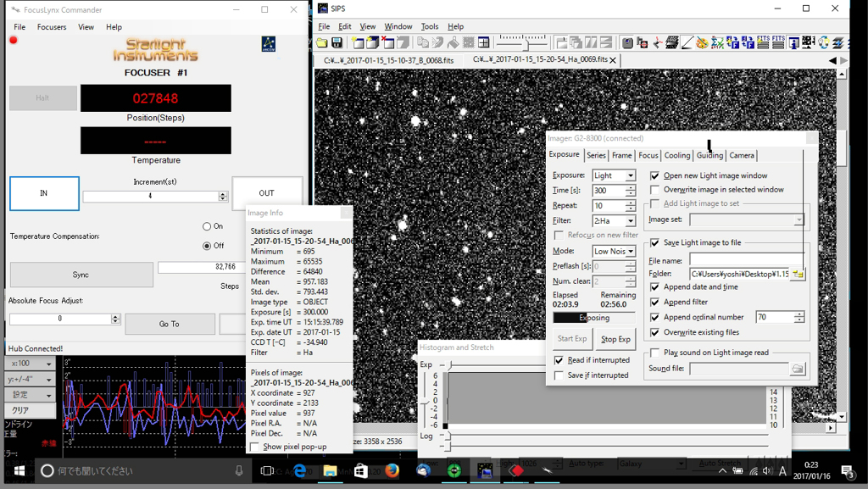Viewport: 868px width, 489px height.
Task: Click the open file icon in SIPS toolbar
Action: click(321, 42)
